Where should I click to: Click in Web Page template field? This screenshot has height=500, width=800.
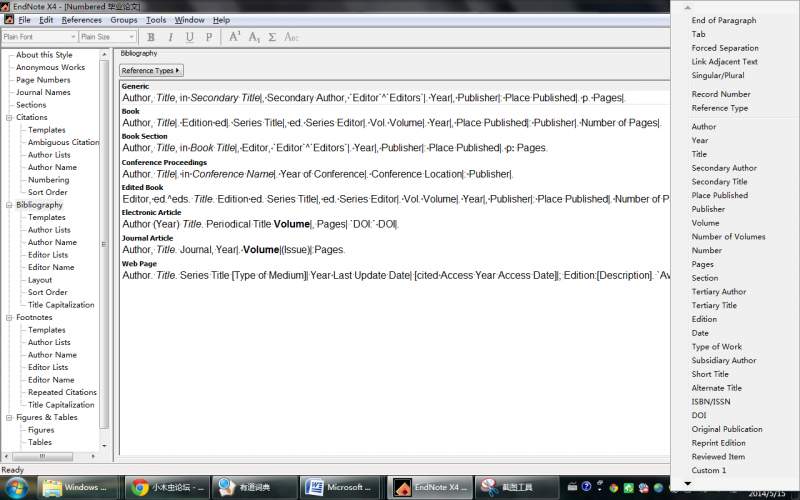pos(395,275)
